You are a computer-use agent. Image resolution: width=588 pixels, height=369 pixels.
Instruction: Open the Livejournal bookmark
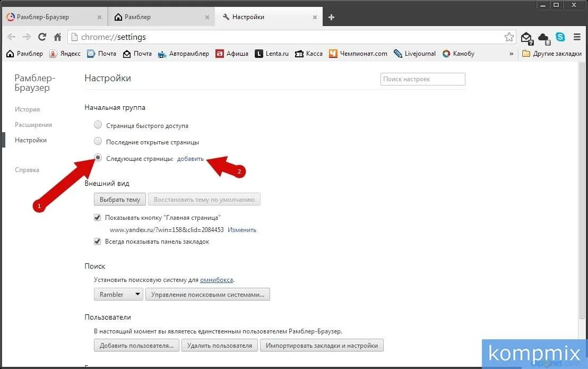(x=414, y=54)
